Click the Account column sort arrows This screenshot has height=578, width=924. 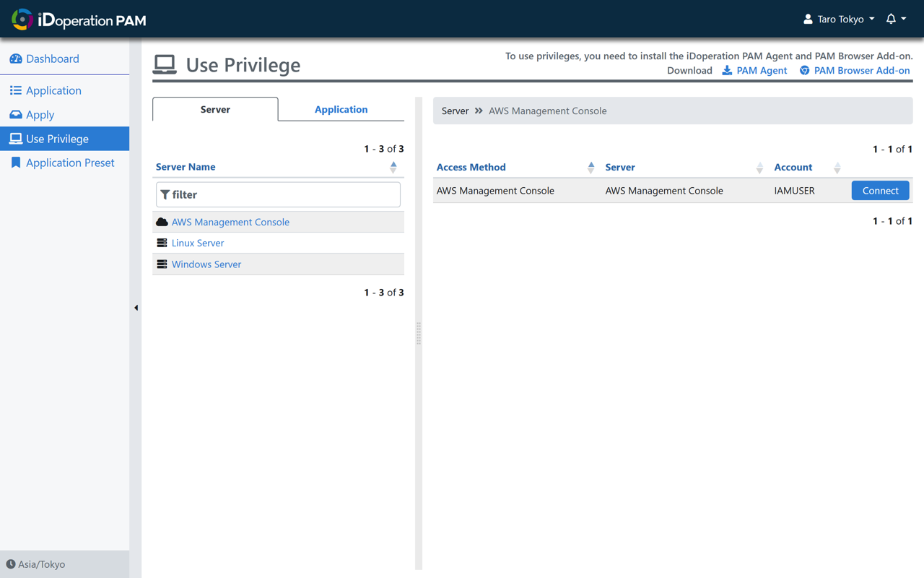(x=837, y=168)
